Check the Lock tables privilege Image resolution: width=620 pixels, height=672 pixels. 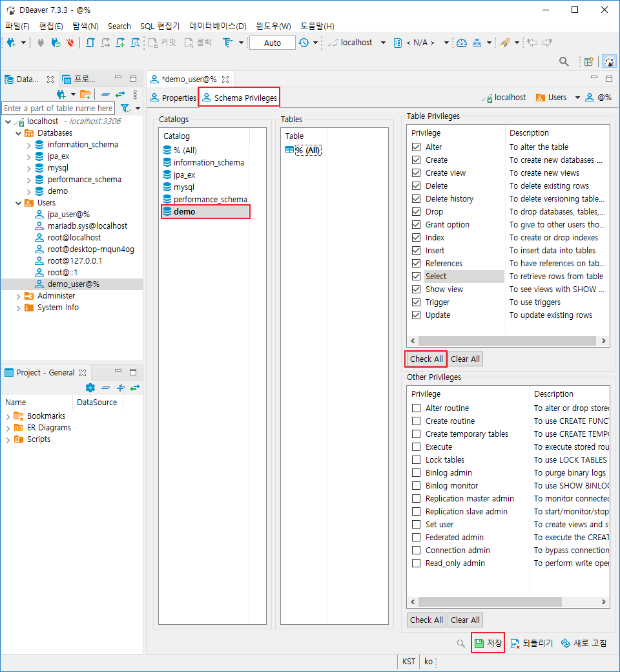(x=416, y=459)
